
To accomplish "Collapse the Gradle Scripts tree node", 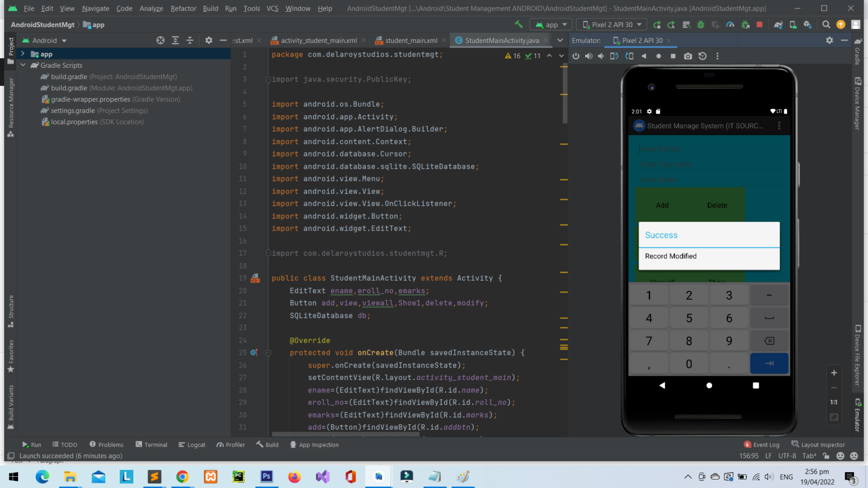I will [x=24, y=65].
